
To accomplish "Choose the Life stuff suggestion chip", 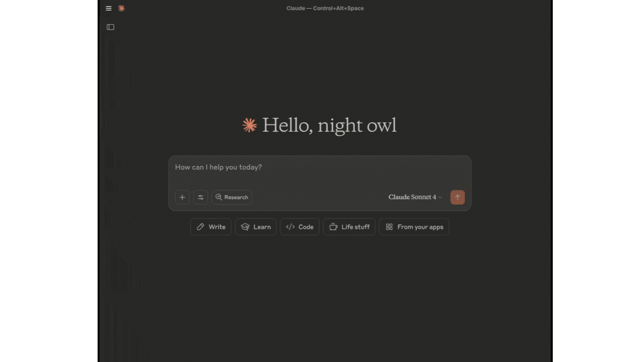I will point(349,227).
